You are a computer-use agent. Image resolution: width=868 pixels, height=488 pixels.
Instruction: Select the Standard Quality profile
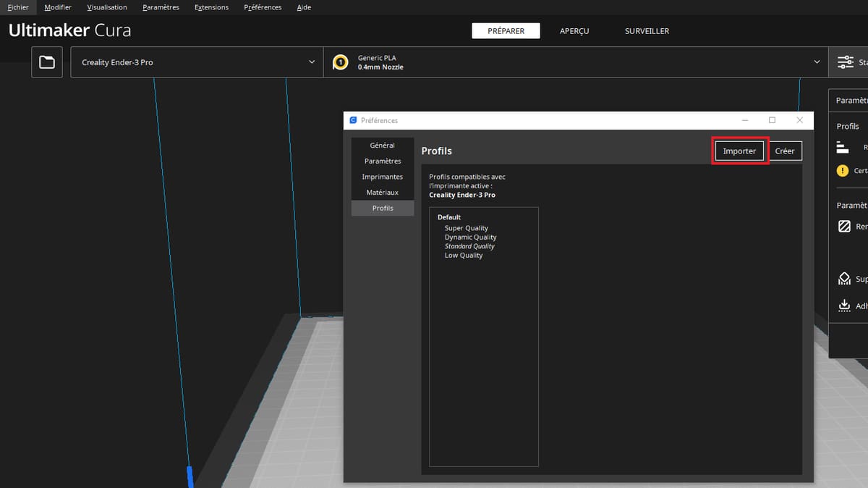click(469, 246)
